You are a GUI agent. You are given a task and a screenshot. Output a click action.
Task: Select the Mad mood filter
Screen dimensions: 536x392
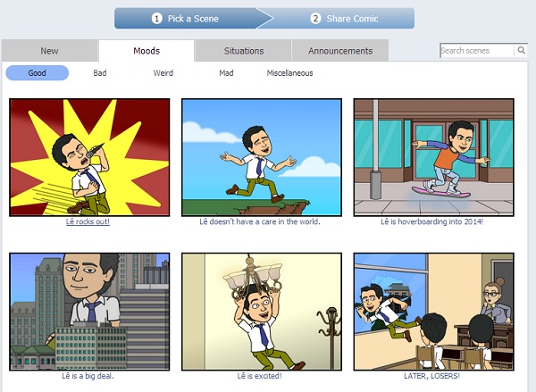(226, 73)
